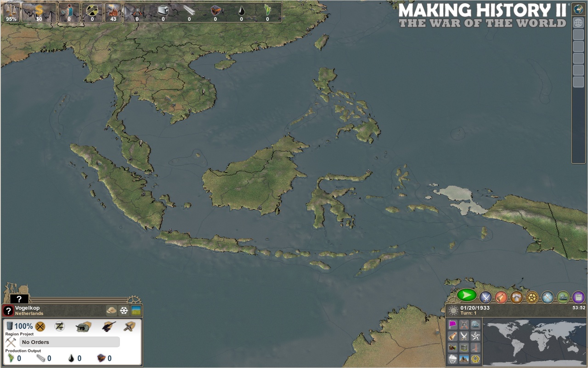This screenshot has width=588, height=368.
Task: Toggle the laurel wreath minimap overlay
Action: point(475,359)
